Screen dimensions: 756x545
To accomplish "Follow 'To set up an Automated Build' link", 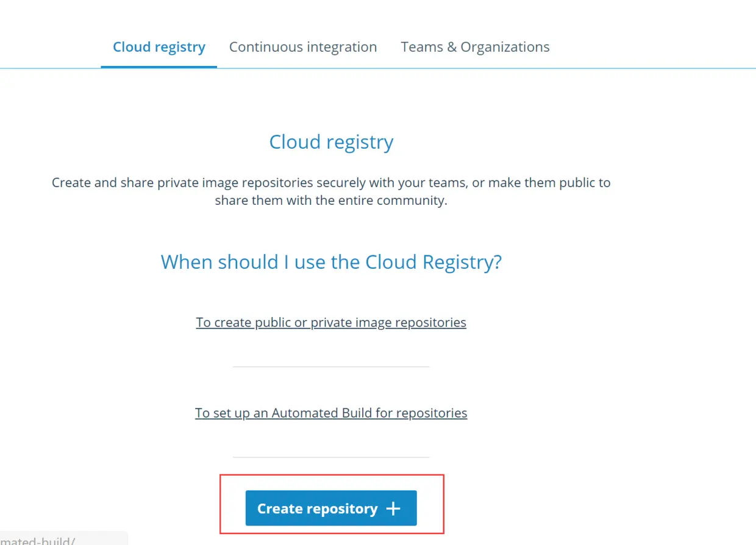I will click(x=331, y=413).
